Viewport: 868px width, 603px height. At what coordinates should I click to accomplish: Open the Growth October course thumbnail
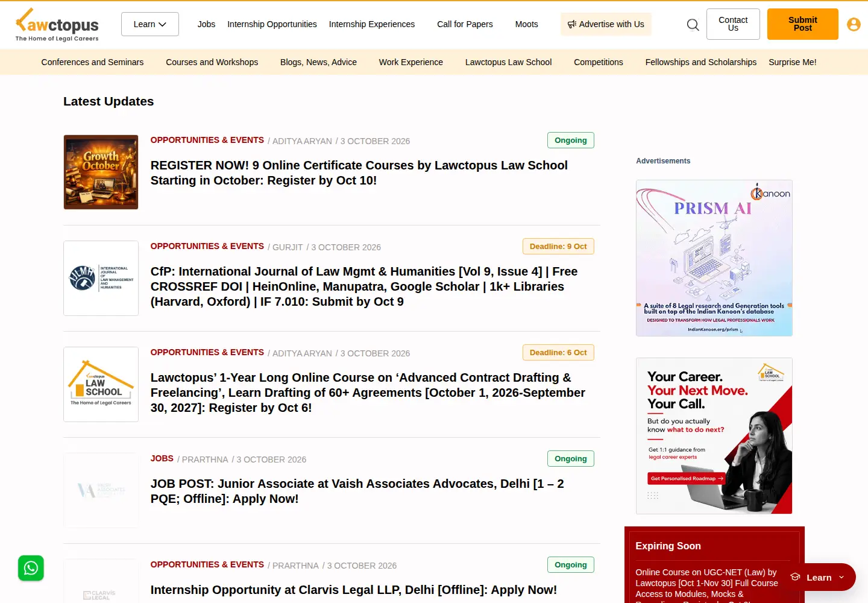[101, 172]
